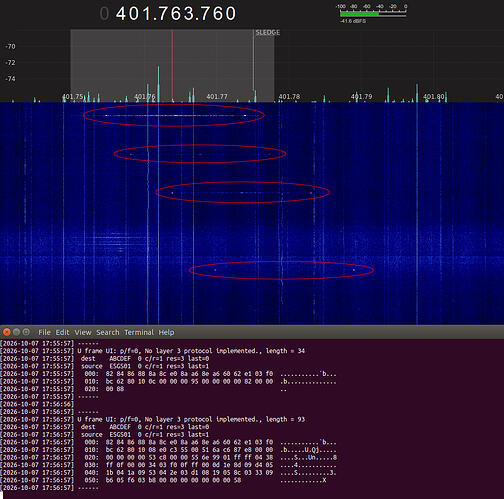
Task: Click the -70 dB scale label
Action: [10, 46]
